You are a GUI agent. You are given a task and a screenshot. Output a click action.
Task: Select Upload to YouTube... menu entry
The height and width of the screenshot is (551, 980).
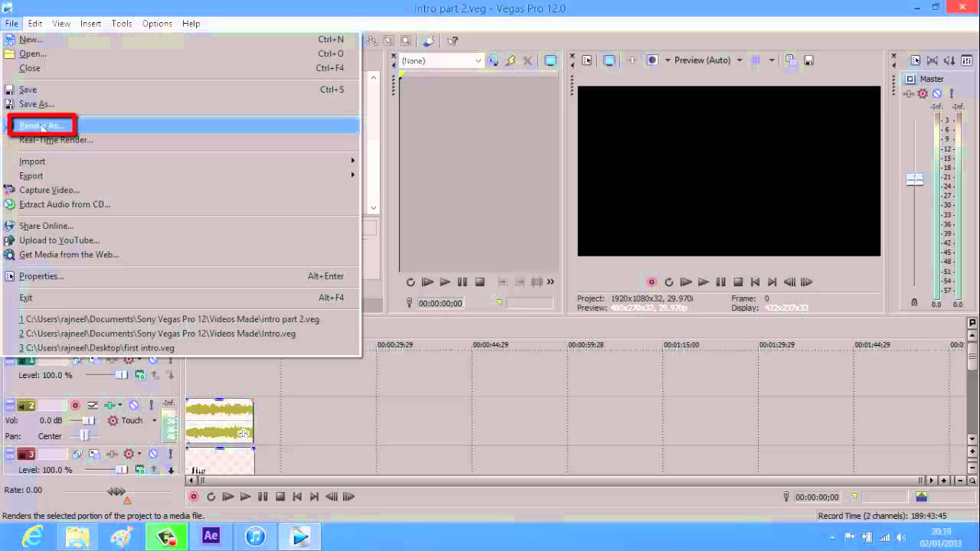[59, 240]
